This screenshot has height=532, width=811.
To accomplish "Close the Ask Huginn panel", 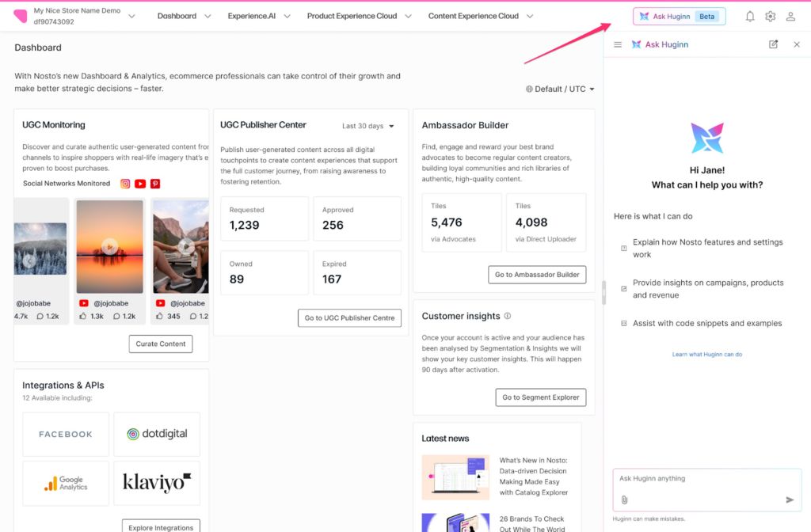I will pyautogui.click(x=797, y=45).
